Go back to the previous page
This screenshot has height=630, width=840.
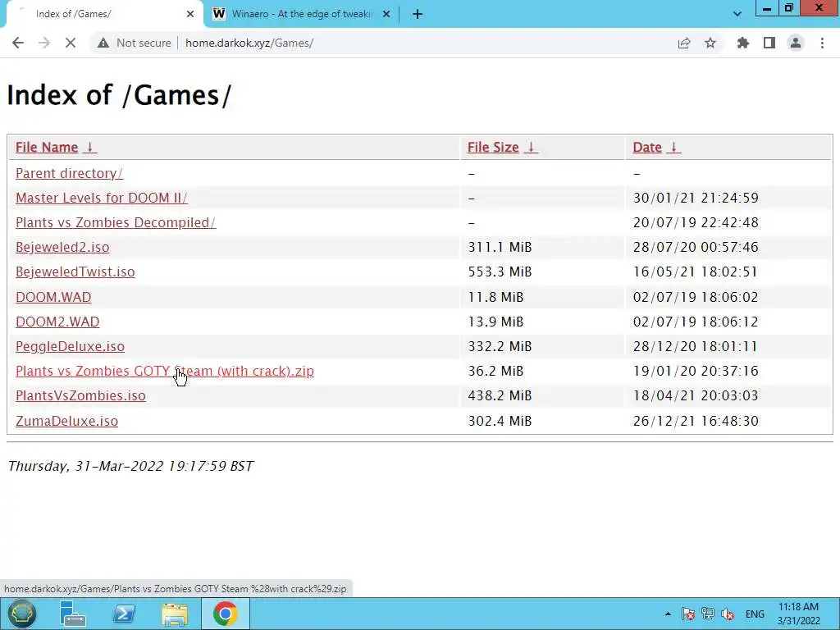(x=18, y=43)
